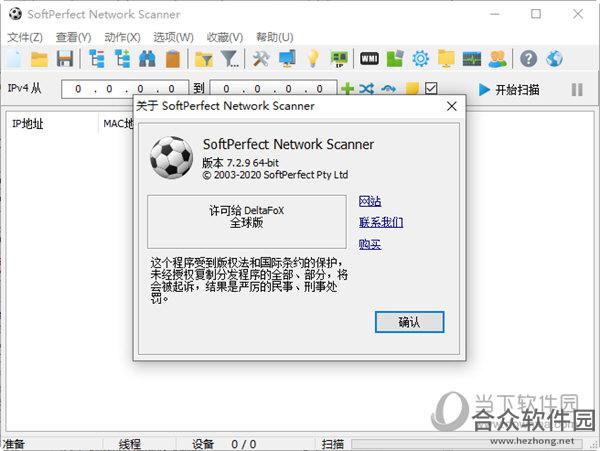Open the 选项(W) menu
Screen dimensions: 600x451
pyautogui.click(x=173, y=37)
